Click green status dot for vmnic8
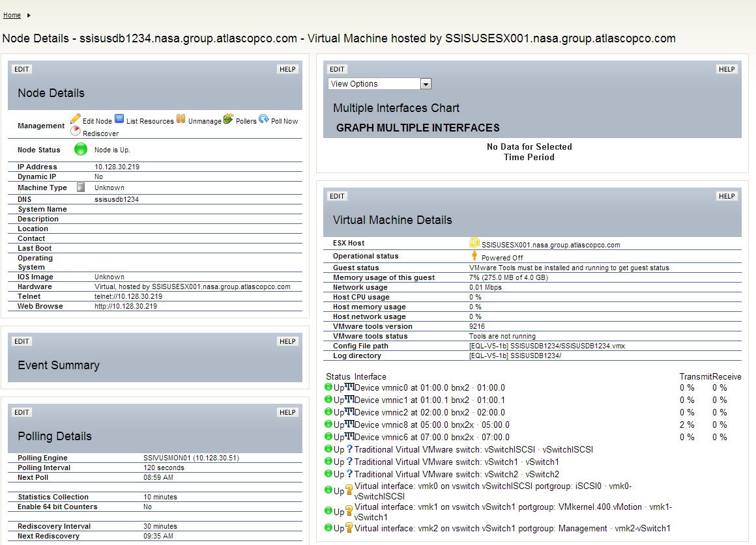The height and width of the screenshot is (545, 756). (328, 424)
